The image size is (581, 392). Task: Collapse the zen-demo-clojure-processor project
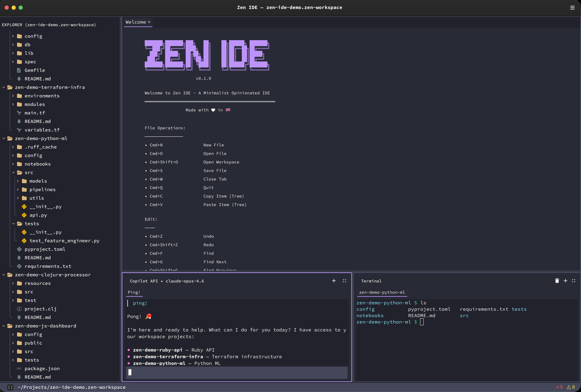point(4,275)
